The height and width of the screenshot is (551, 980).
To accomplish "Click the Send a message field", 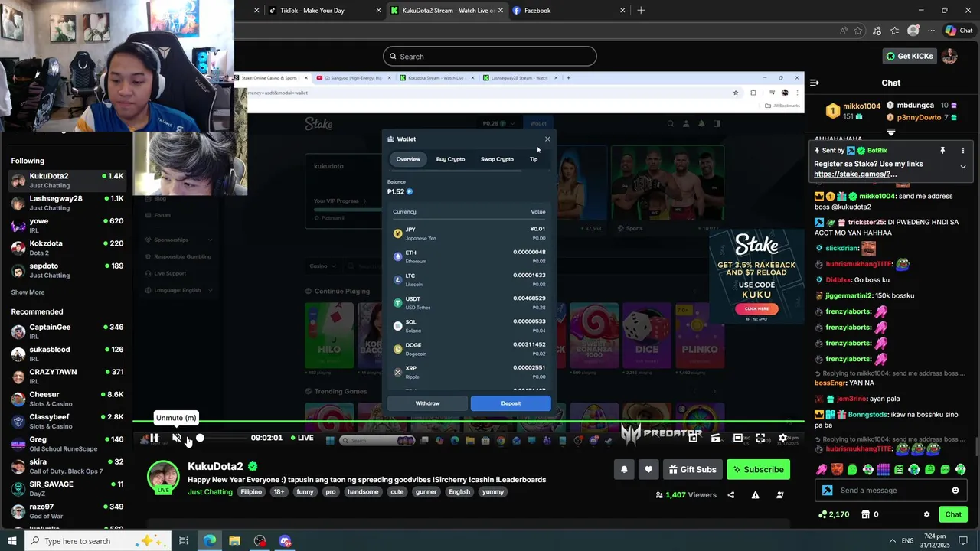I will 892,491.
